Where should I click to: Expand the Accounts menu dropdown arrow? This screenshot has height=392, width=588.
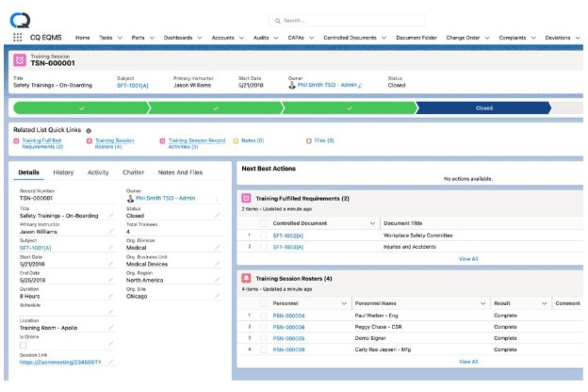click(241, 38)
